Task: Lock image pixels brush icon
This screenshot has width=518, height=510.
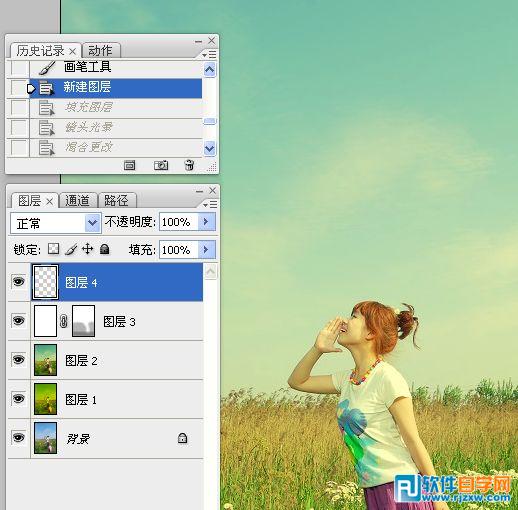Action: (71, 249)
